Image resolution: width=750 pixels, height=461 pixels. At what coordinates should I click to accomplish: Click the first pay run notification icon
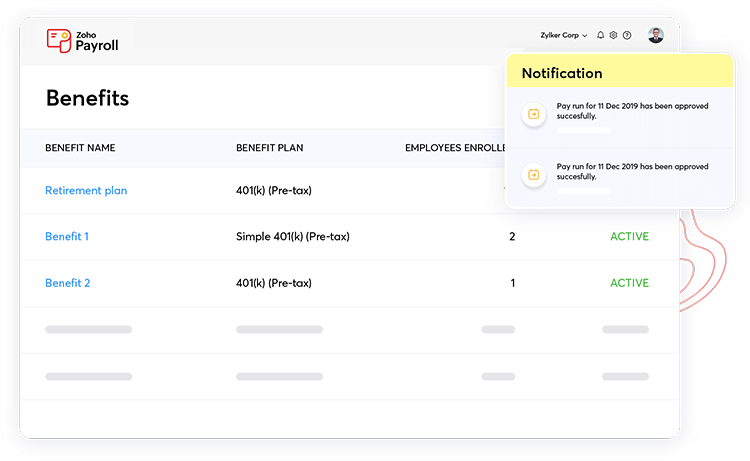(x=533, y=114)
